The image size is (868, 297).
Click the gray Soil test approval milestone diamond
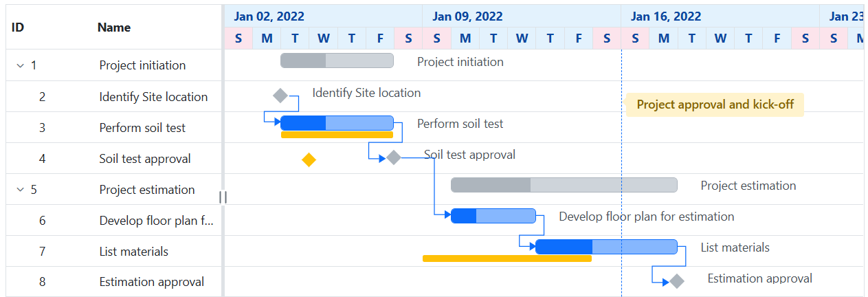tap(394, 157)
